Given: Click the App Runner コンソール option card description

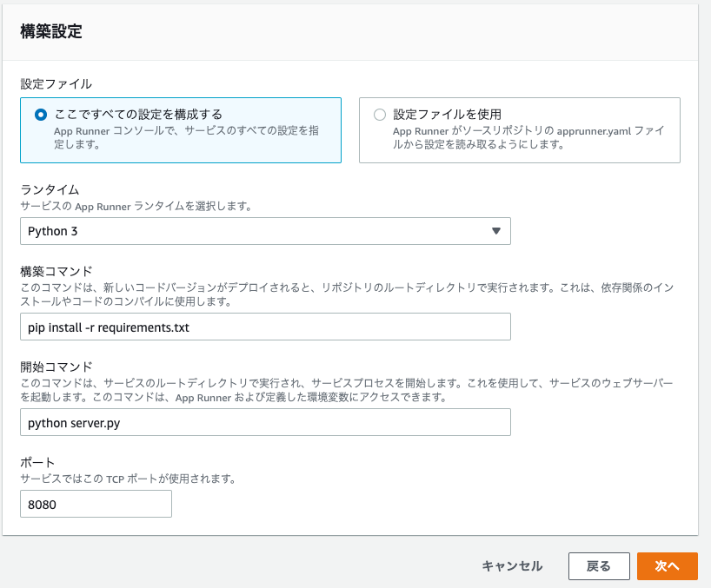Looking at the screenshot, I should [x=186, y=138].
